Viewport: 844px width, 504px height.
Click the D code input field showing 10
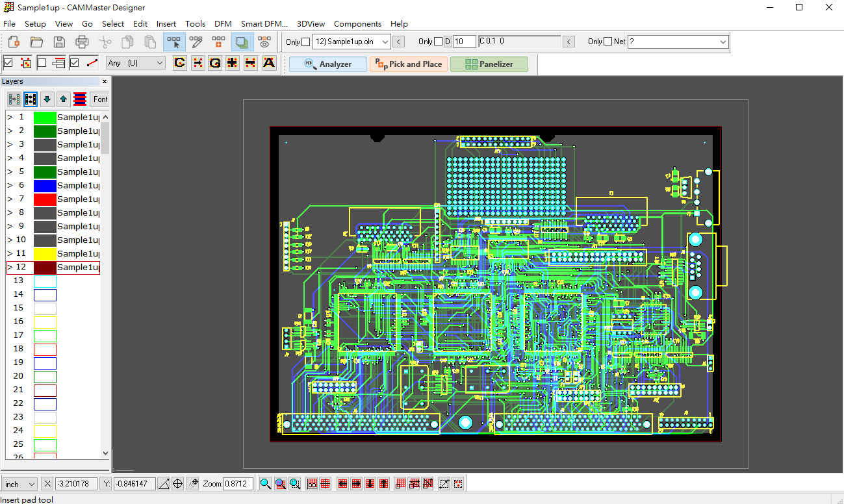(464, 42)
